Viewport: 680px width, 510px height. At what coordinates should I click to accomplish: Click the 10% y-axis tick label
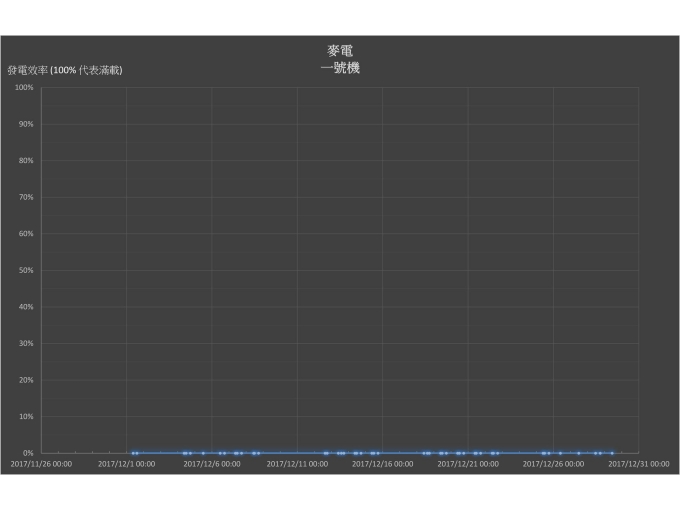coord(26,417)
